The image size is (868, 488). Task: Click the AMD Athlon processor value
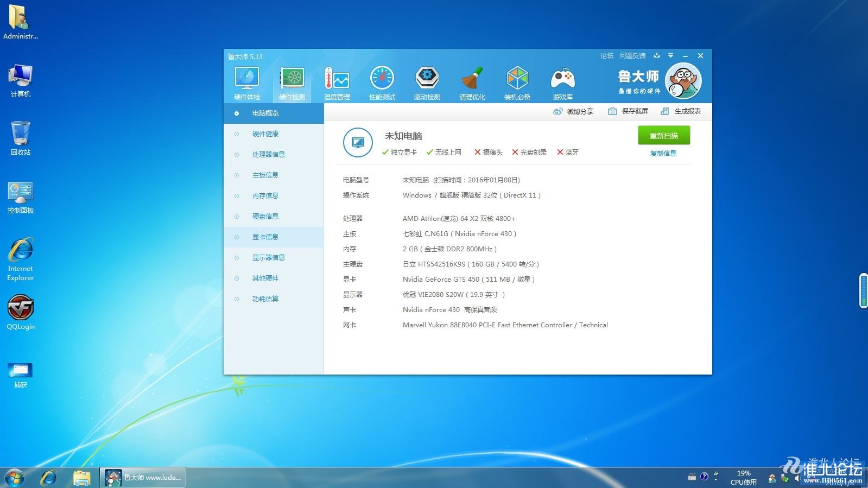pyautogui.click(x=459, y=219)
